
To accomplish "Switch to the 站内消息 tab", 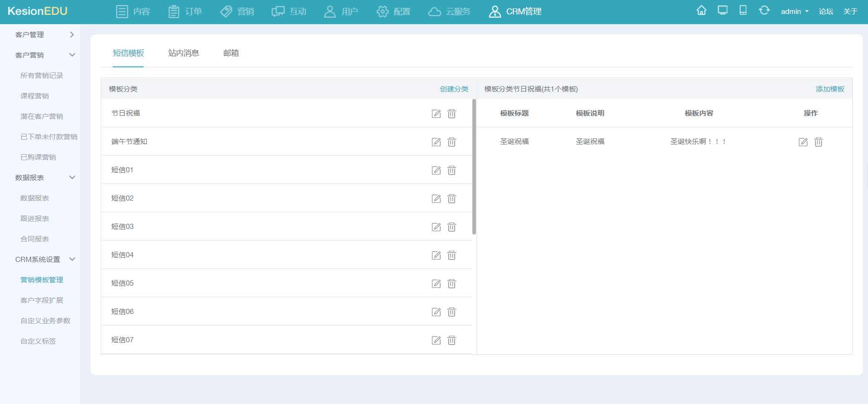I will pos(183,53).
